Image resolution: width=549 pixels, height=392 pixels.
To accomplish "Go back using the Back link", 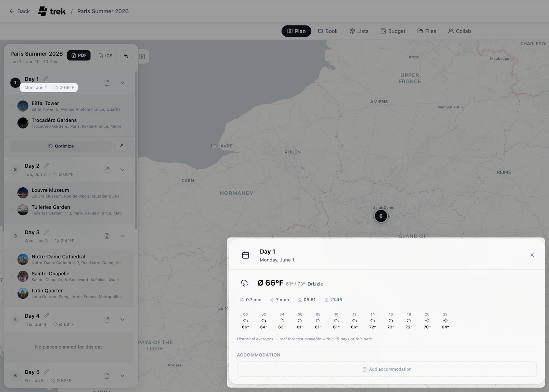I will (x=20, y=11).
